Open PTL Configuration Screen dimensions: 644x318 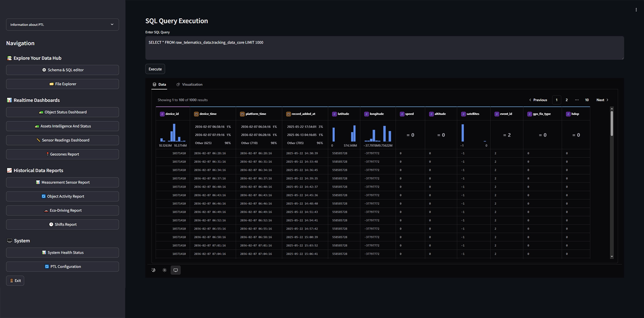pos(62,266)
